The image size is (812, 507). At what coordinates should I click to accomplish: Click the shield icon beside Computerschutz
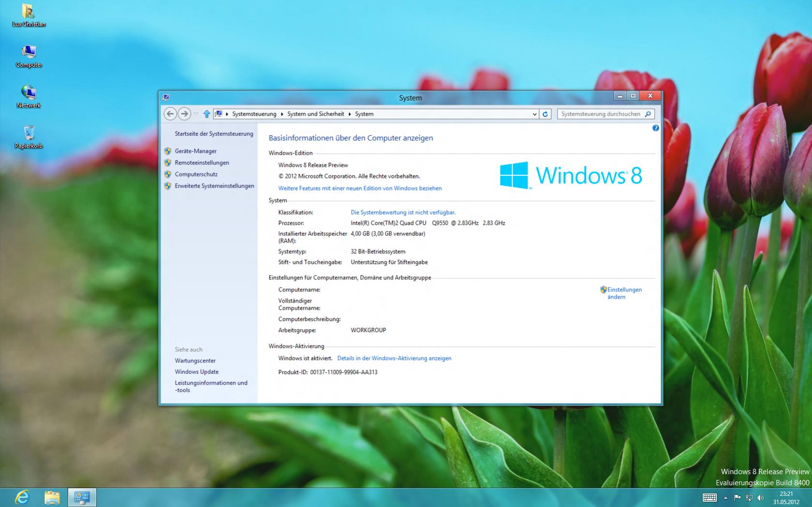tap(168, 174)
